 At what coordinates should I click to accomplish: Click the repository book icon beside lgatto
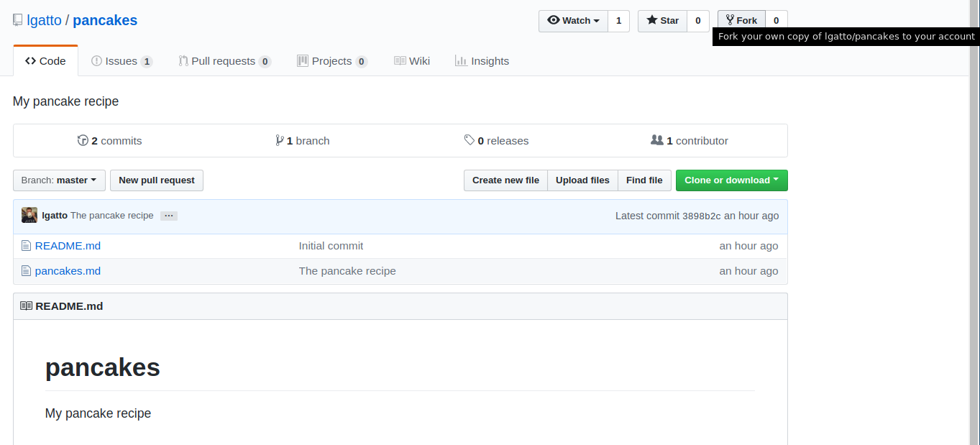(17, 19)
